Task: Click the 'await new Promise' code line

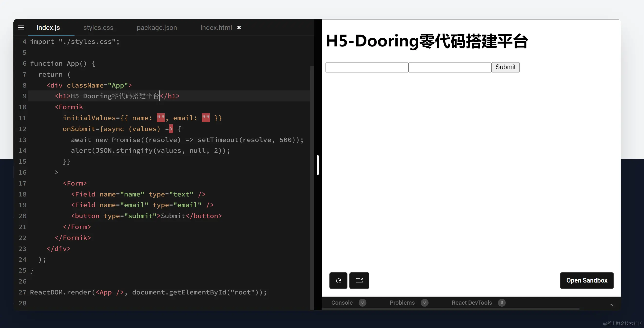Action: point(187,140)
